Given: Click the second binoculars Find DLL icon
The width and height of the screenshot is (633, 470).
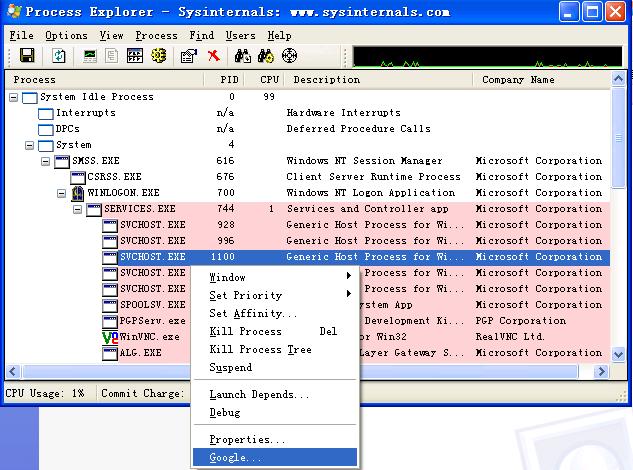Looking at the screenshot, I should coord(266,56).
